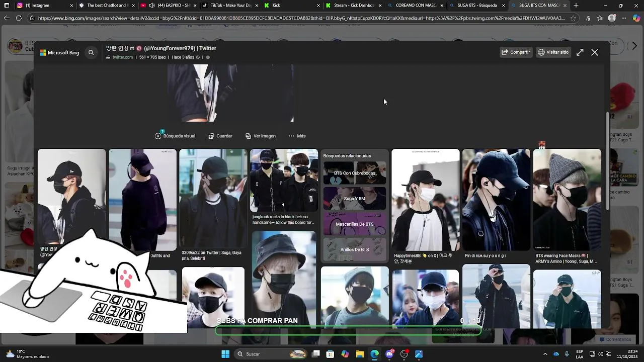Add this page to favorites star
The height and width of the screenshot is (362, 644).
tap(573, 18)
